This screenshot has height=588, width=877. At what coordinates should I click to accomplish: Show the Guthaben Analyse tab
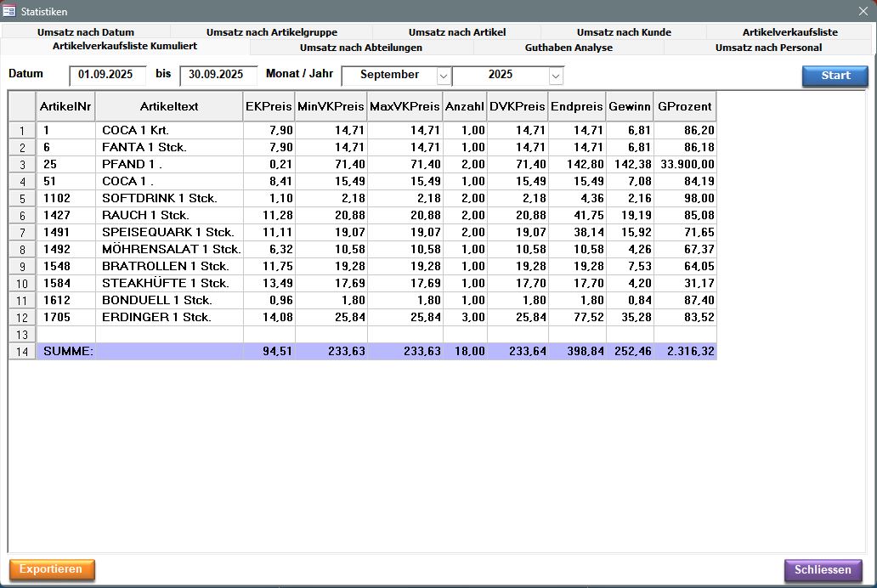coord(569,48)
